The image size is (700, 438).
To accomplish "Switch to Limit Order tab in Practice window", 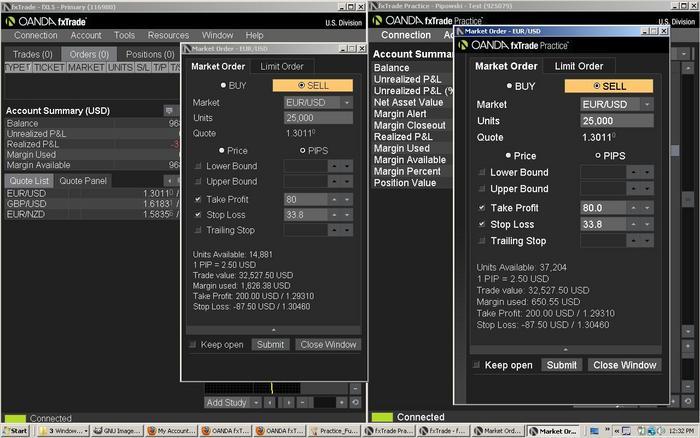I will (x=577, y=66).
